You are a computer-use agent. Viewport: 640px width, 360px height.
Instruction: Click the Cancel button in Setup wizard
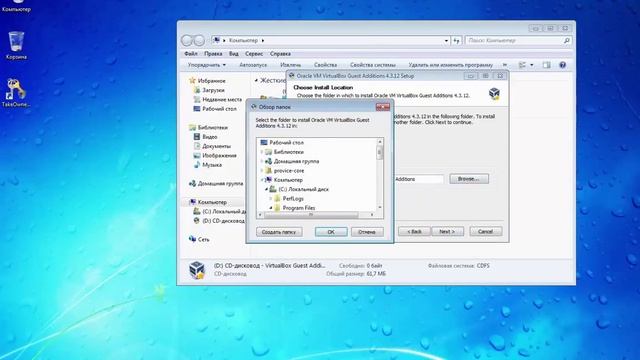[485, 231]
